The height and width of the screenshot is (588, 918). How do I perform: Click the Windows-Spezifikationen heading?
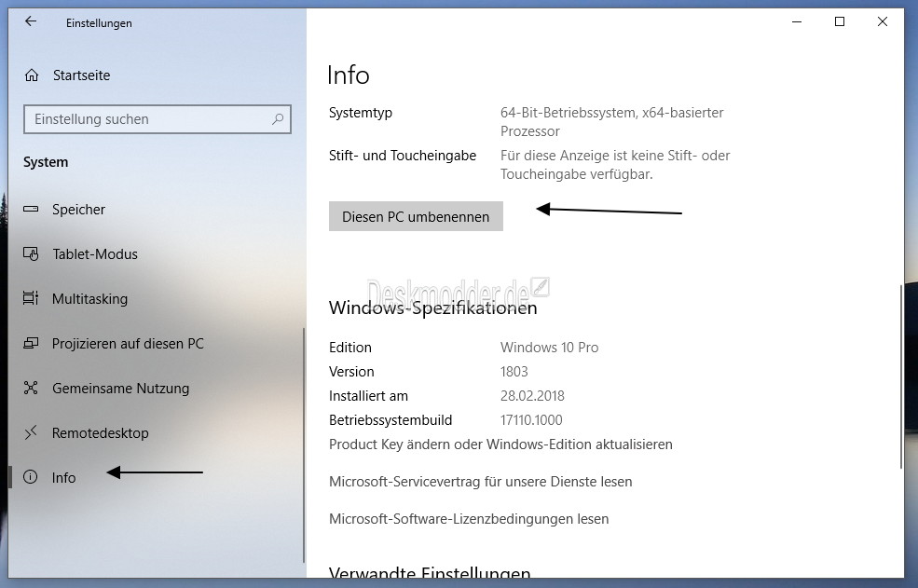(432, 308)
